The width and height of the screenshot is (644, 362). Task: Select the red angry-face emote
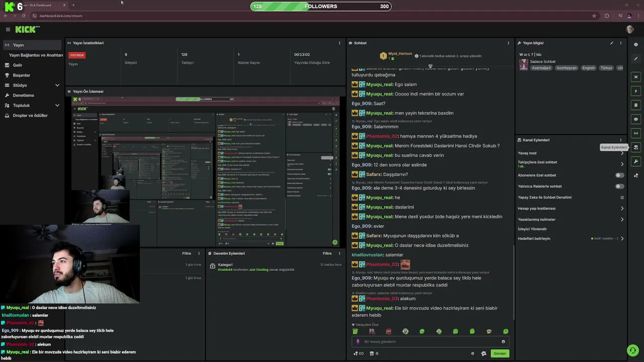coord(388,332)
